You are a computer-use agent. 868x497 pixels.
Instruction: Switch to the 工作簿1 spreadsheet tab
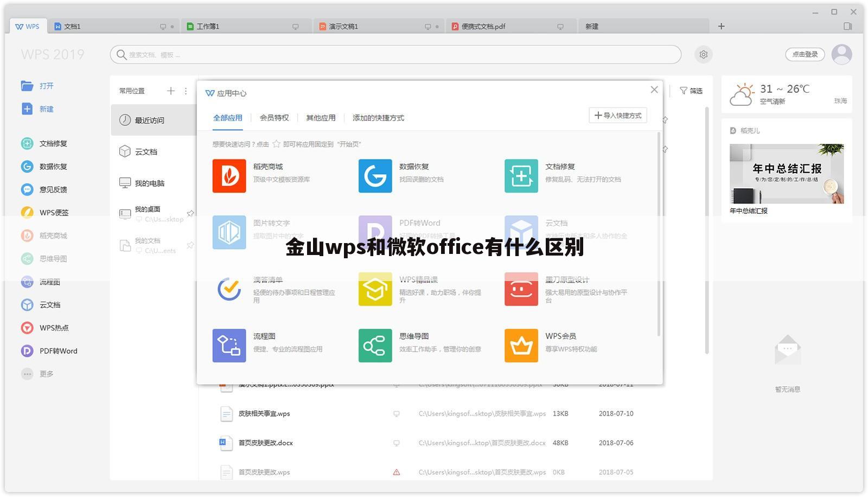click(247, 26)
